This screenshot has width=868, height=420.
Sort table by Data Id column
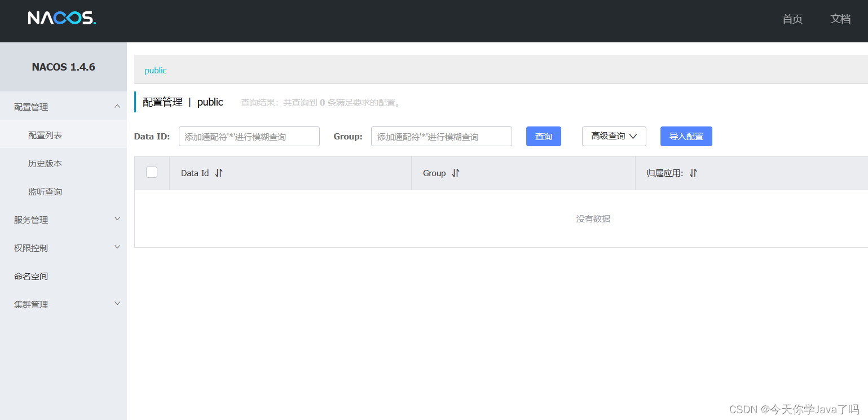219,173
